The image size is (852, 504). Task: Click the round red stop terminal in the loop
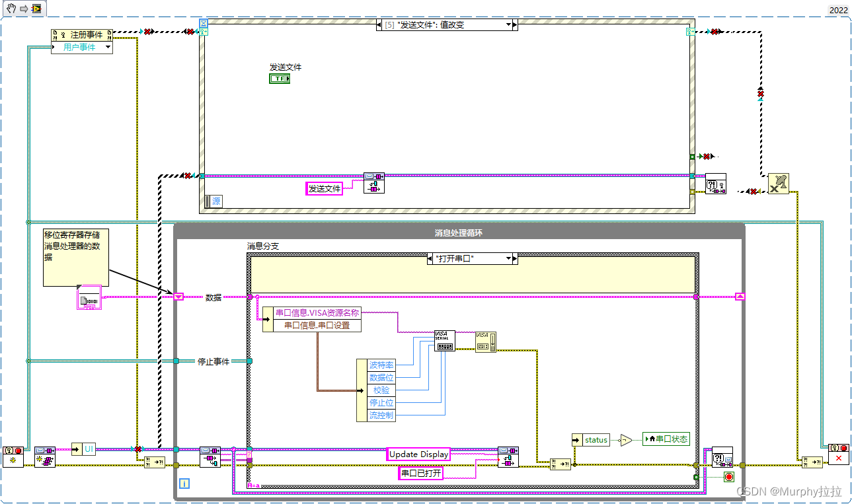pos(728,477)
